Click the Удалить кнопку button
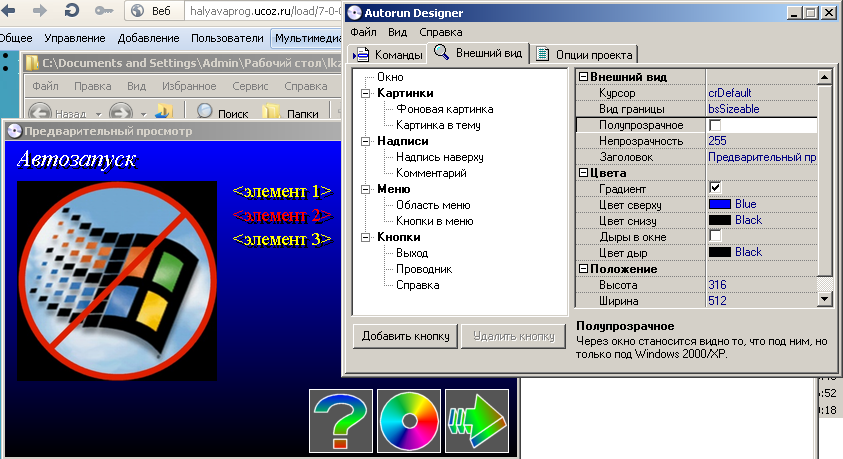Viewport: 843px width, 459px height. pyautogui.click(x=513, y=336)
